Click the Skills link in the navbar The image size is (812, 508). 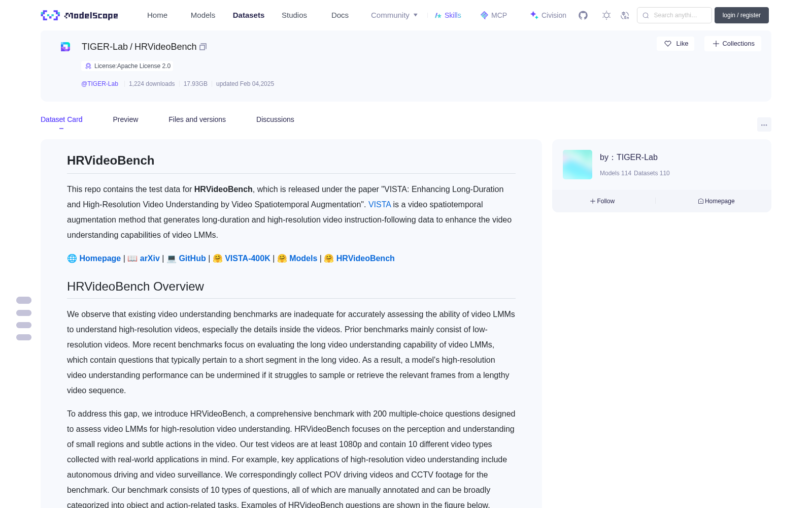click(448, 15)
